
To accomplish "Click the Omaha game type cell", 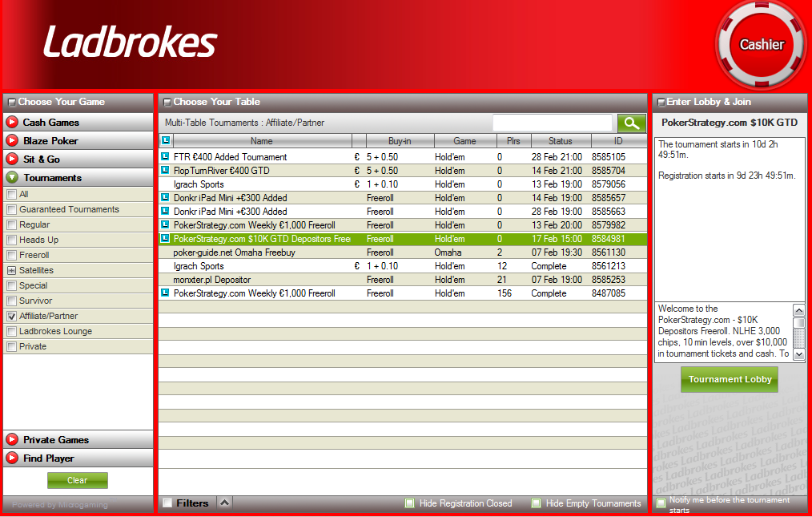I will [x=448, y=252].
